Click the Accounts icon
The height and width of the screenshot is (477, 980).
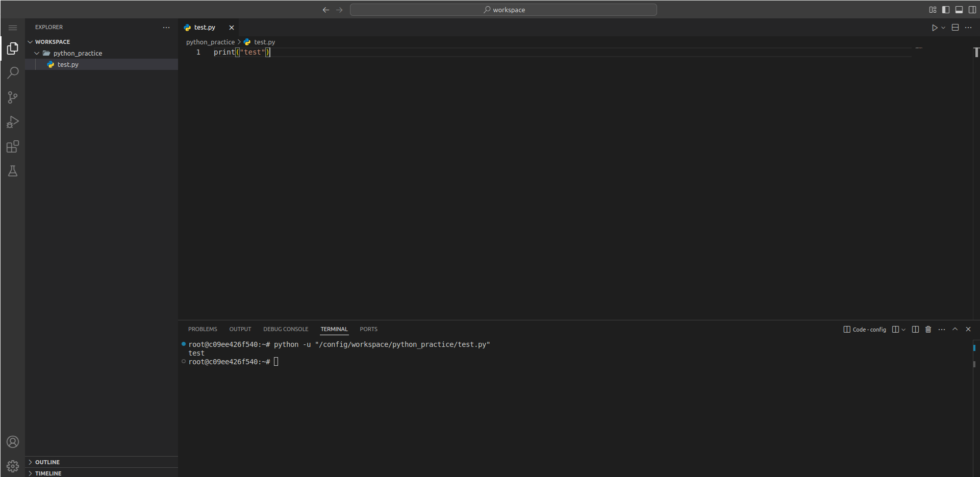13,442
